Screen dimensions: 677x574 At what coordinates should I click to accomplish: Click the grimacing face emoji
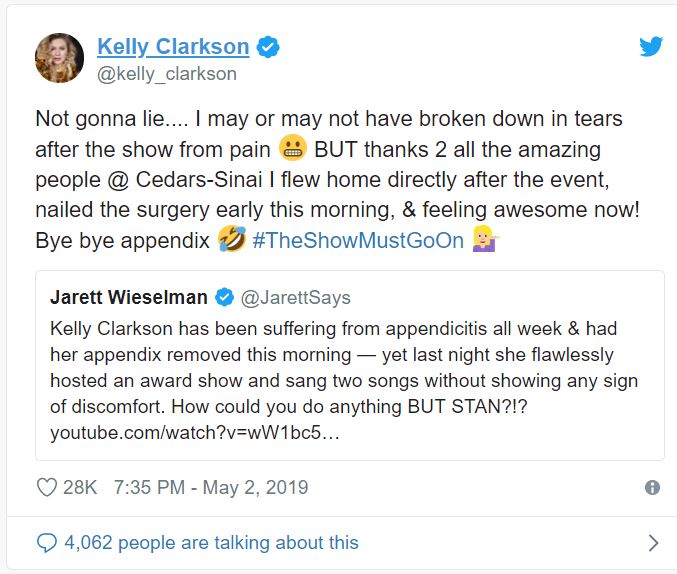tap(291, 149)
